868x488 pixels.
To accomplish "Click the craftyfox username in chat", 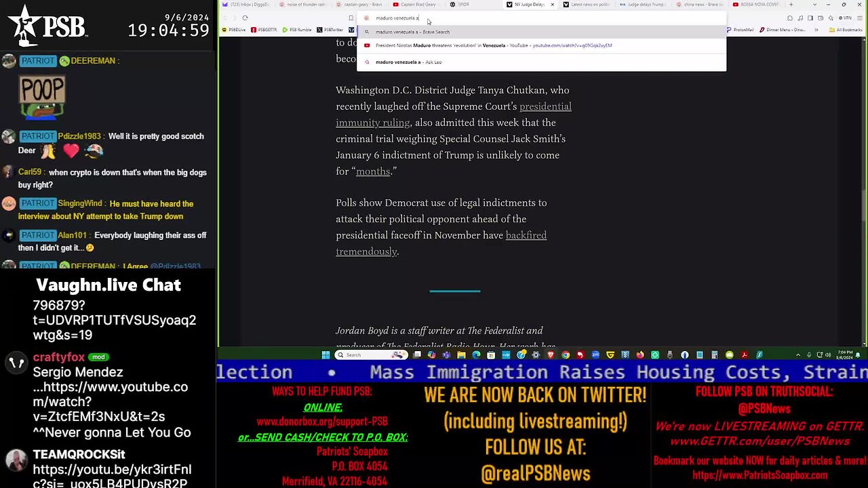I will tap(58, 357).
